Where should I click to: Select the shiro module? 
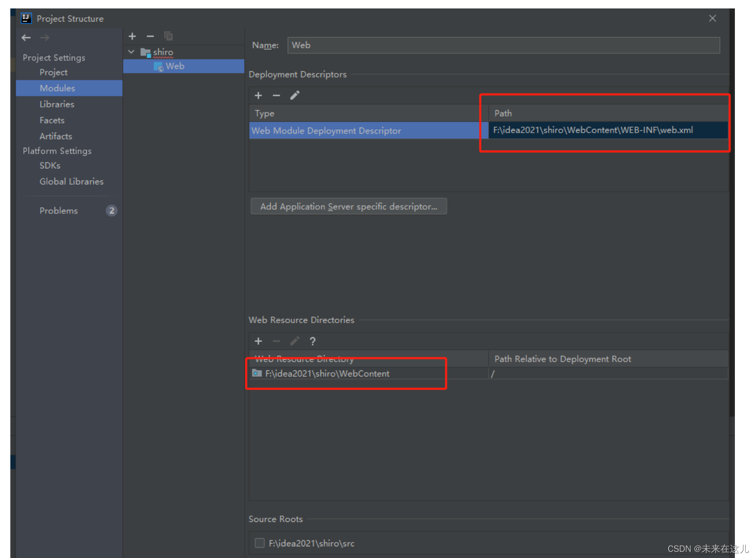[x=163, y=52]
